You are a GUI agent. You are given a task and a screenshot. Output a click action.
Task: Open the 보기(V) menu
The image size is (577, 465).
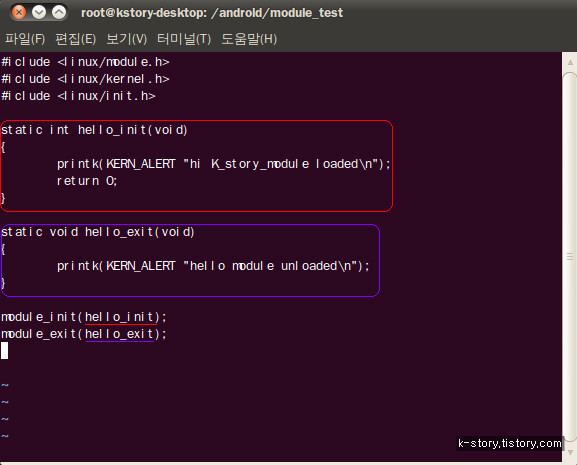pyautogui.click(x=127, y=39)
